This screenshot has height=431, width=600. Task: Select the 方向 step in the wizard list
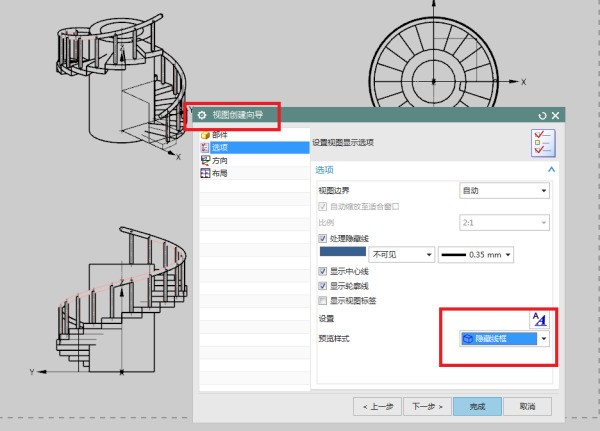254,160
